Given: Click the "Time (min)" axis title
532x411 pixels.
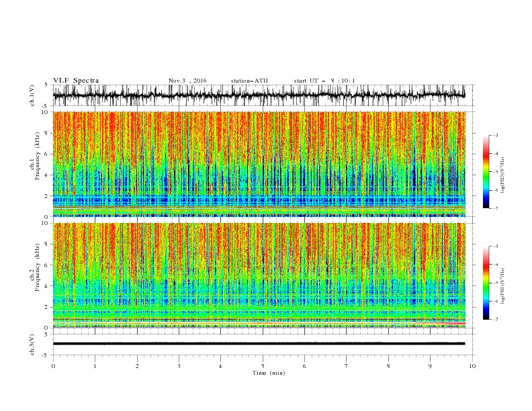Looking at the screenshot, I should pyautogui.click(x=269, y=373).
